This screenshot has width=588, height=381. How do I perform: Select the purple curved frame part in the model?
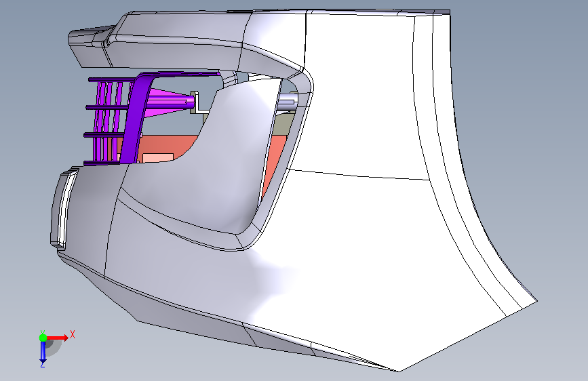click(x=136, y=120)
